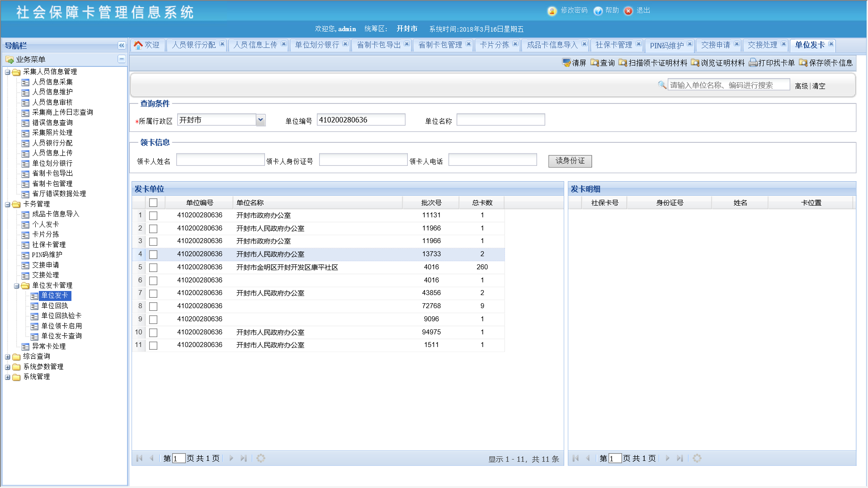Click the 修改密码 lock icon
The image size is (868, 488).
coord(552,11)
